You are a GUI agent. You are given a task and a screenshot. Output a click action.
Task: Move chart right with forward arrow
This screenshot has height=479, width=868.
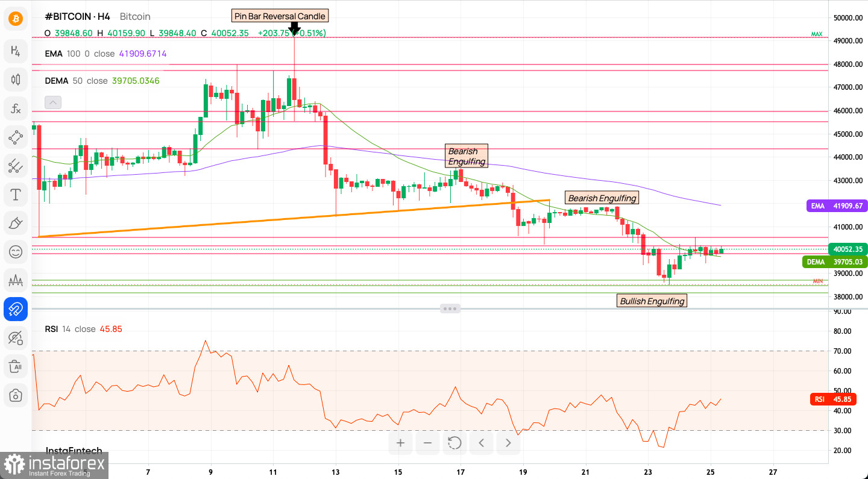(x=508, y=443)
